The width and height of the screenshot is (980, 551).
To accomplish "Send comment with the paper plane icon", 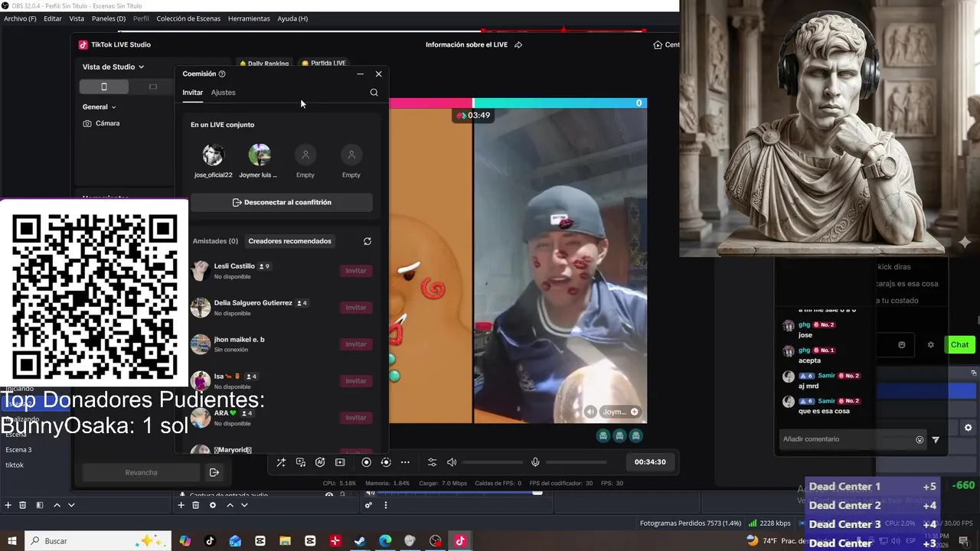I will point(936,439).
